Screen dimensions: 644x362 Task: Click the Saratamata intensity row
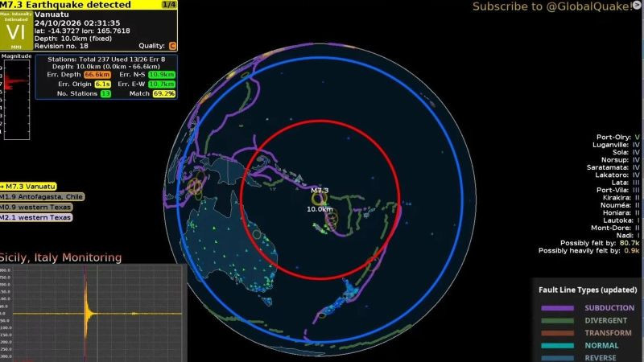click(x=613, y=167)
